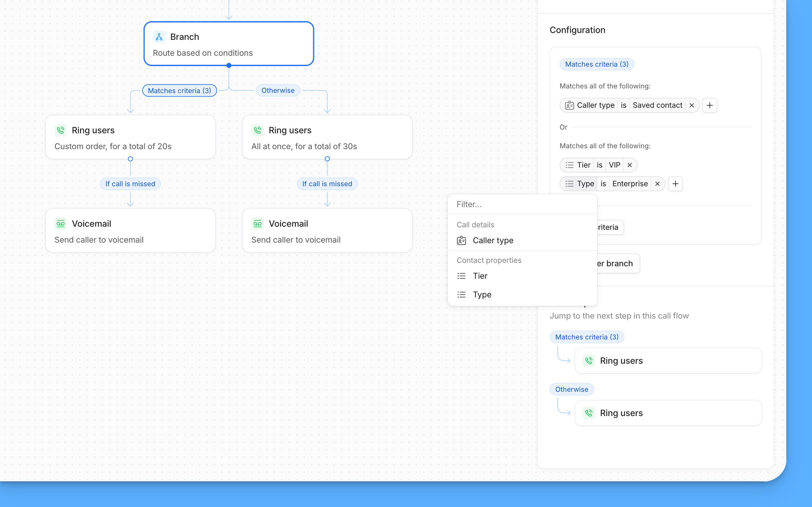The width and height of the screenshot is (812, 507).
Task: Click the phone icon in Ring users under Otherwise
Action: [589, 413]
